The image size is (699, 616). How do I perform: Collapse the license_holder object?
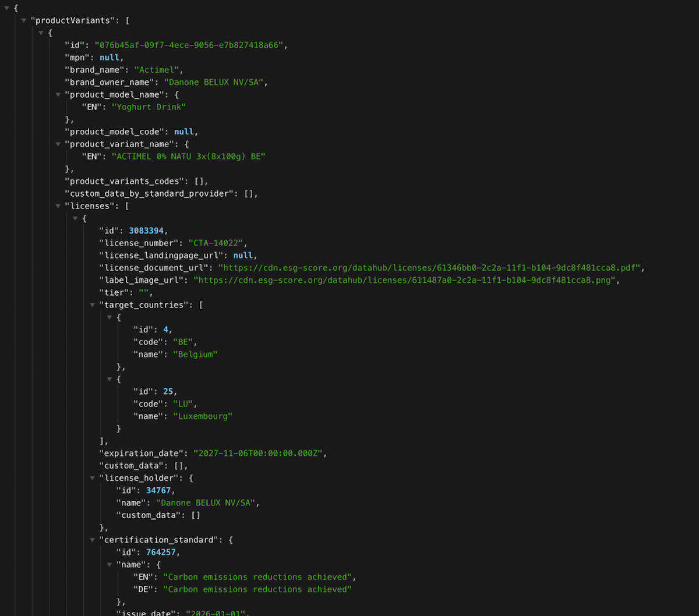pos(93,478)
